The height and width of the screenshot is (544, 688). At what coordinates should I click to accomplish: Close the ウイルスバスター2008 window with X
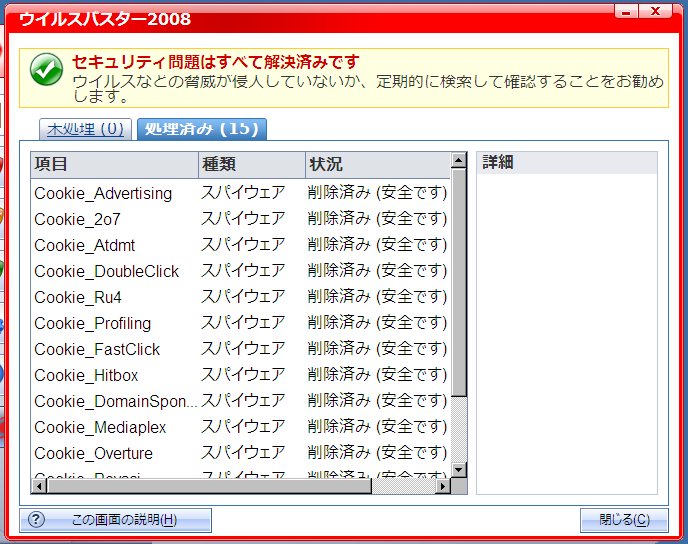(655, 12)
